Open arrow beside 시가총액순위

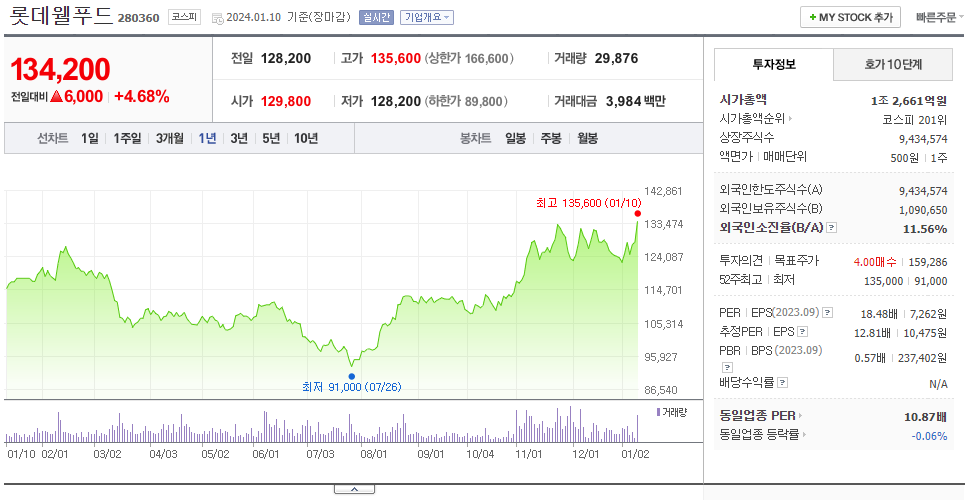pos(791,119)
